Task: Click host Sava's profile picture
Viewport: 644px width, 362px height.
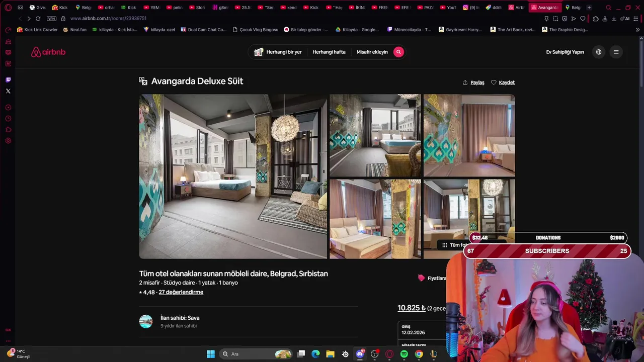Action: (x=146, y=321)
